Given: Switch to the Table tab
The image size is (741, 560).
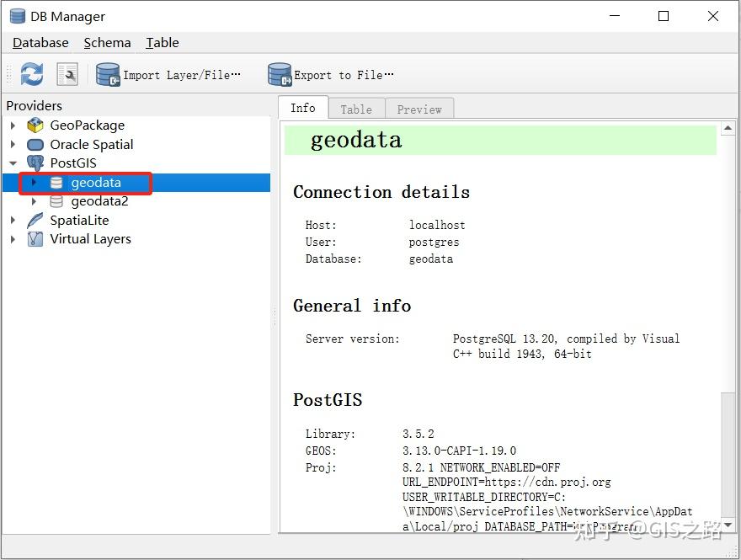Looking at the screenshot, I should tap(355, 108).
